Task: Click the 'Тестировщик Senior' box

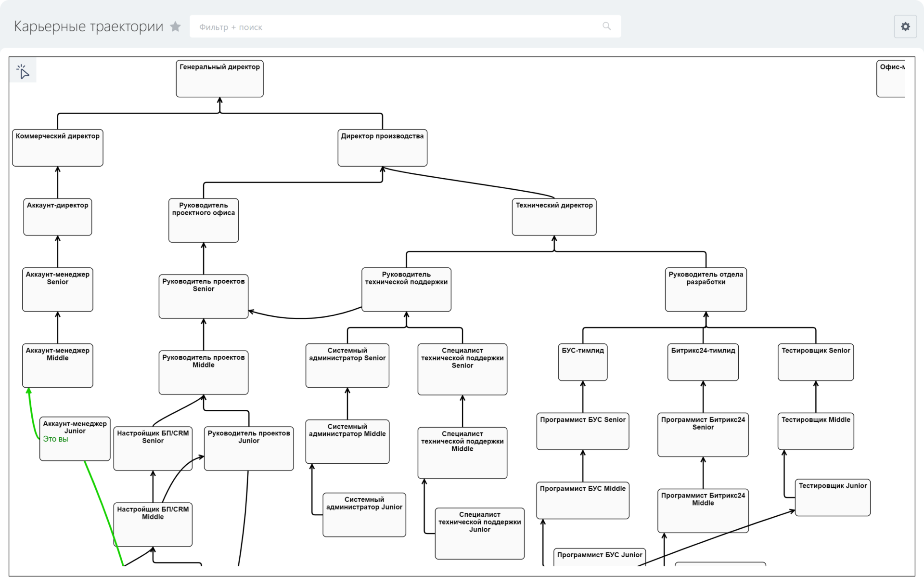Action: 816,362
